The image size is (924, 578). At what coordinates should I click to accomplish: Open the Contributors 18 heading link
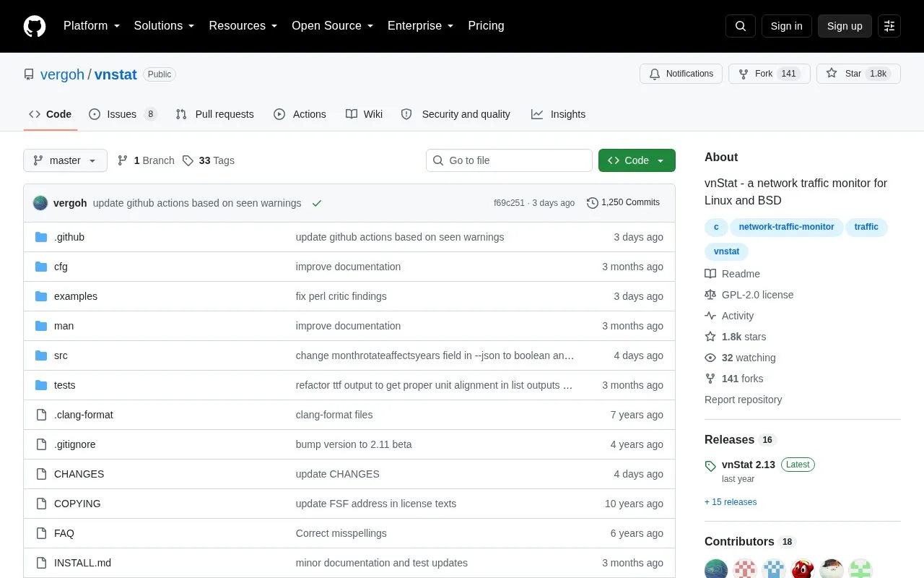pos(750,542)
